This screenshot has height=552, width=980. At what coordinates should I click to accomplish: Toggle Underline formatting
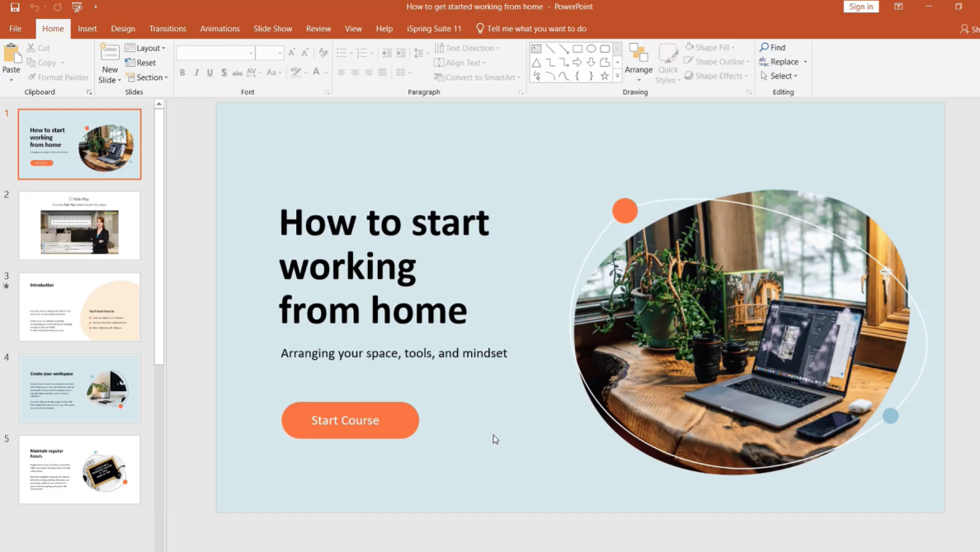click(x=210, y=73)
